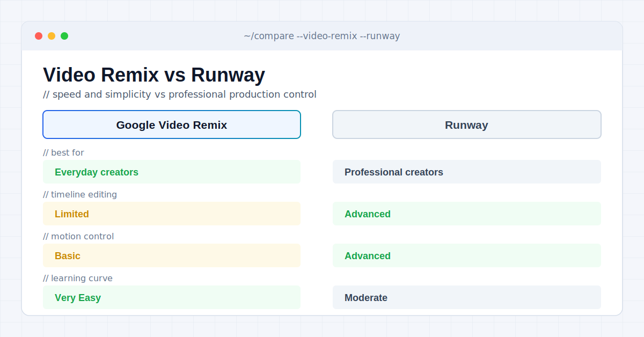Click the '// learning curve' label
This screenshot has height=337, width=644.
[78, 278]
